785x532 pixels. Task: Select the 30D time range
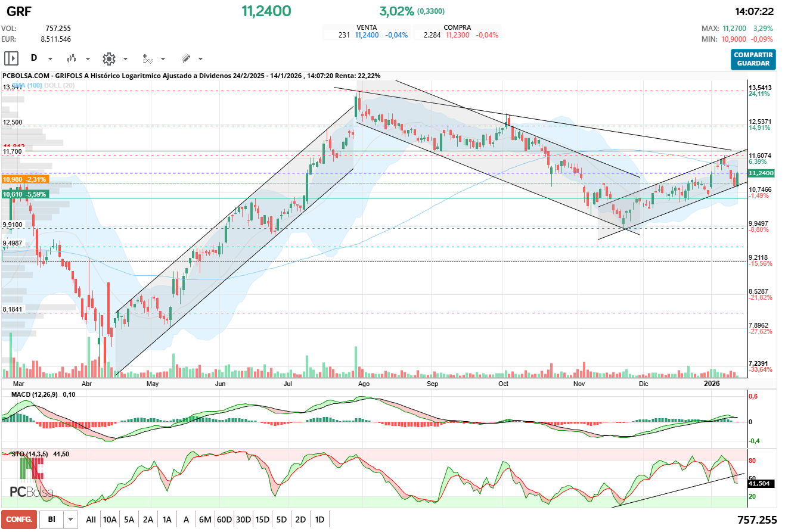coord(243,519)
